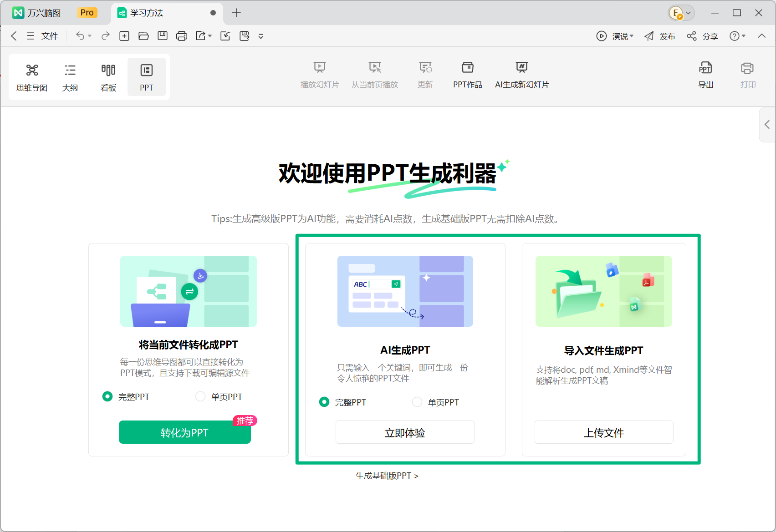
Task: Click the unsaved dot on 学习方法 tab
Action: pyautogui.click(x=213, y=13)
